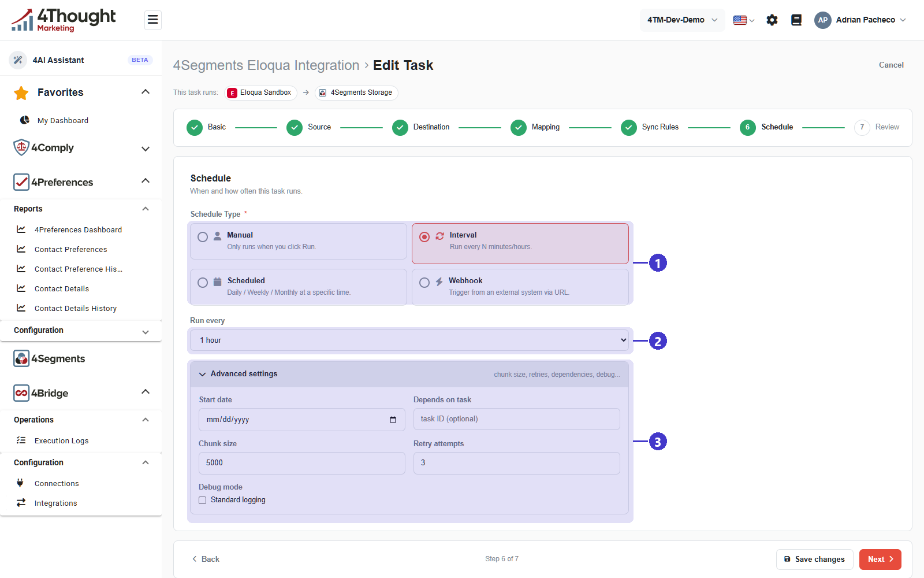Open the documentation book icon

[x=796, y=20]
